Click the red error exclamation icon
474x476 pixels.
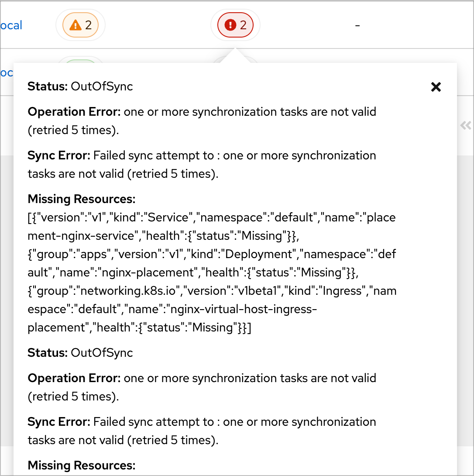[230, 25]
